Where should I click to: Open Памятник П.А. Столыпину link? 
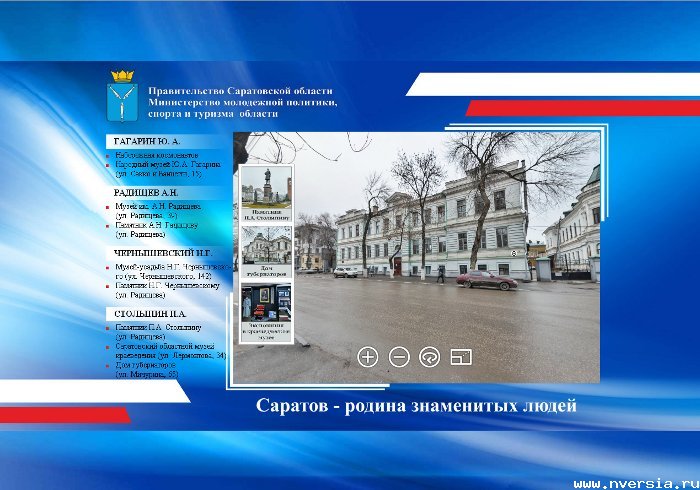158,332
